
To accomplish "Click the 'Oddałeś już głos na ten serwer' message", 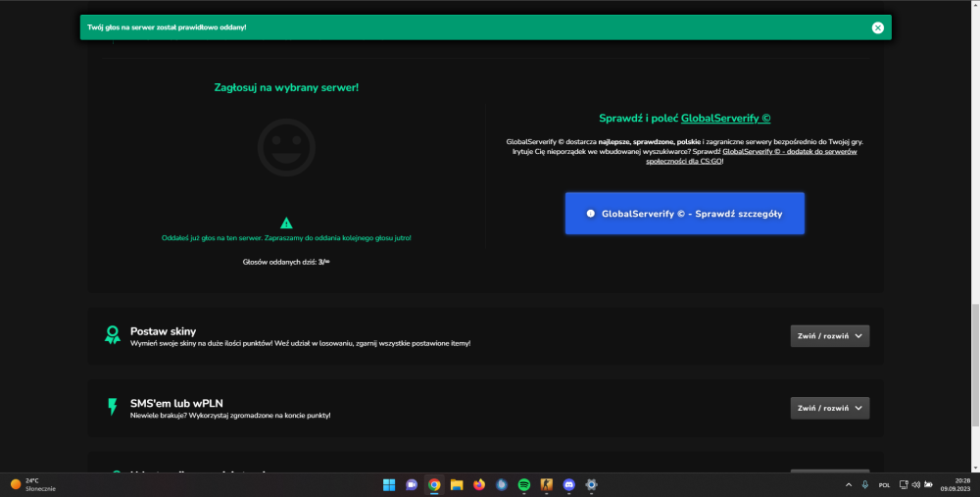I will [x=286, y=238].
